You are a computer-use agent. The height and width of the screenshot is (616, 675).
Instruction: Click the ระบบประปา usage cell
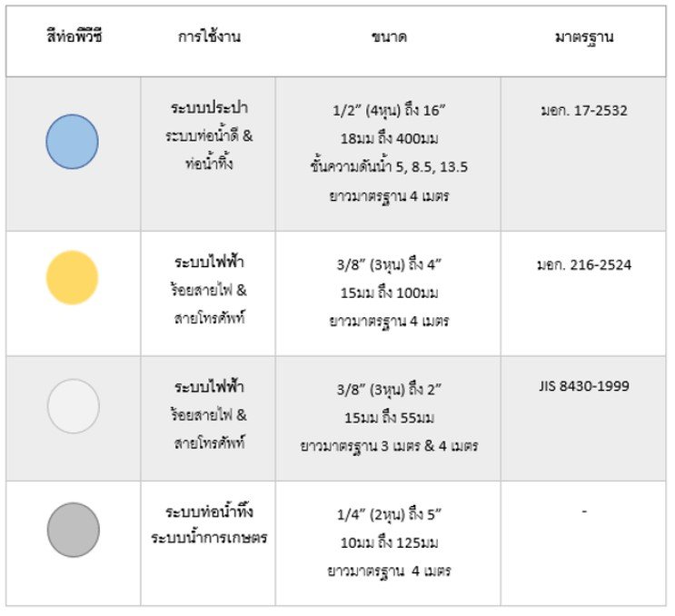[x=209, y=110]
